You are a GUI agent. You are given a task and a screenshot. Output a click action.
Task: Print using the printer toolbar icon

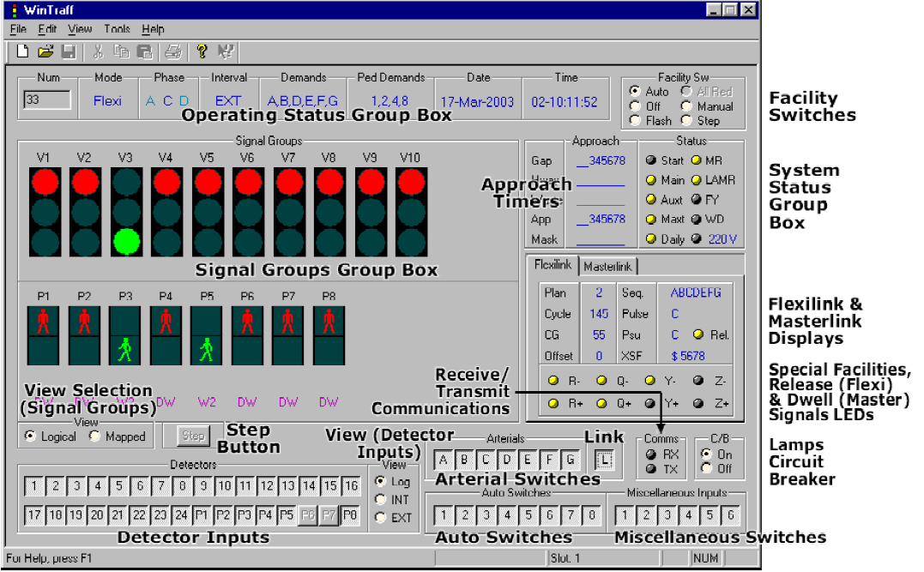click(173, 51)
